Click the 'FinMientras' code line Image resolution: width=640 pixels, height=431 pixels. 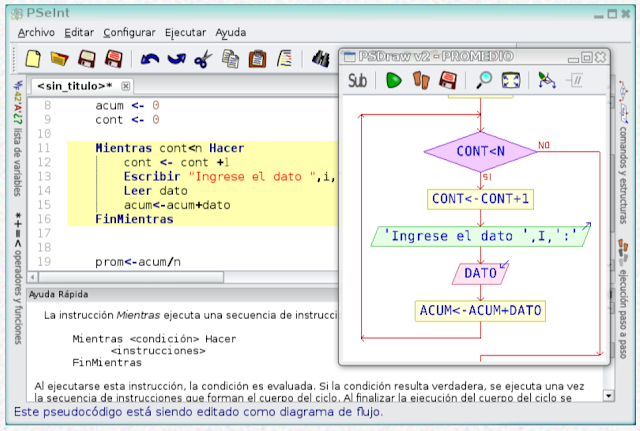(x=134, y=220)
